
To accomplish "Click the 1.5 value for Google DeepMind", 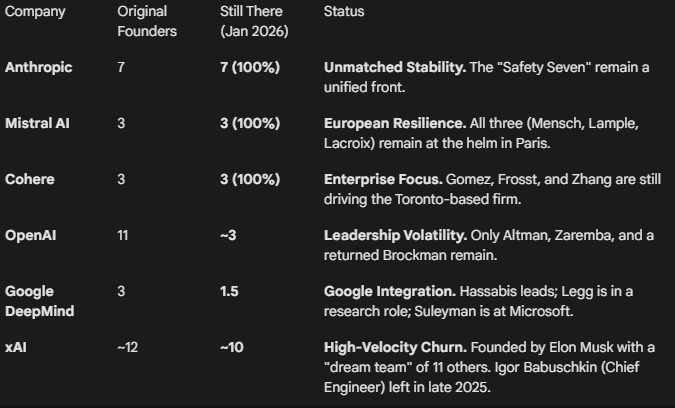I will click(x=229, y=291).
